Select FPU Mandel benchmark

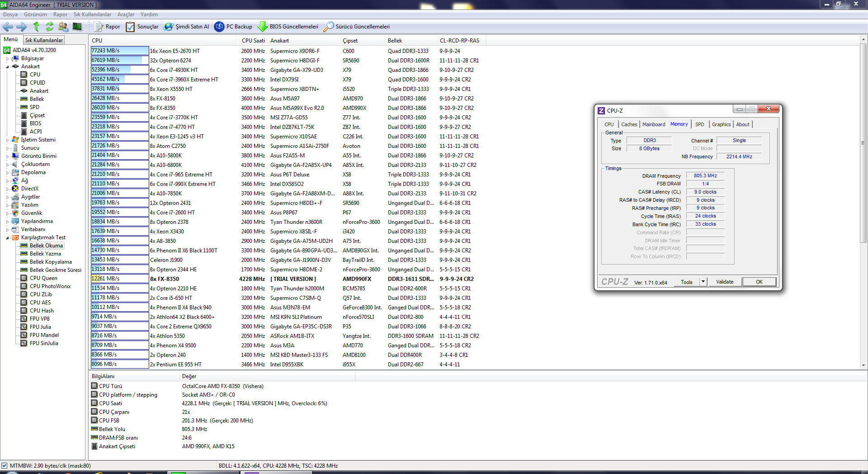(x=44, y=335)
